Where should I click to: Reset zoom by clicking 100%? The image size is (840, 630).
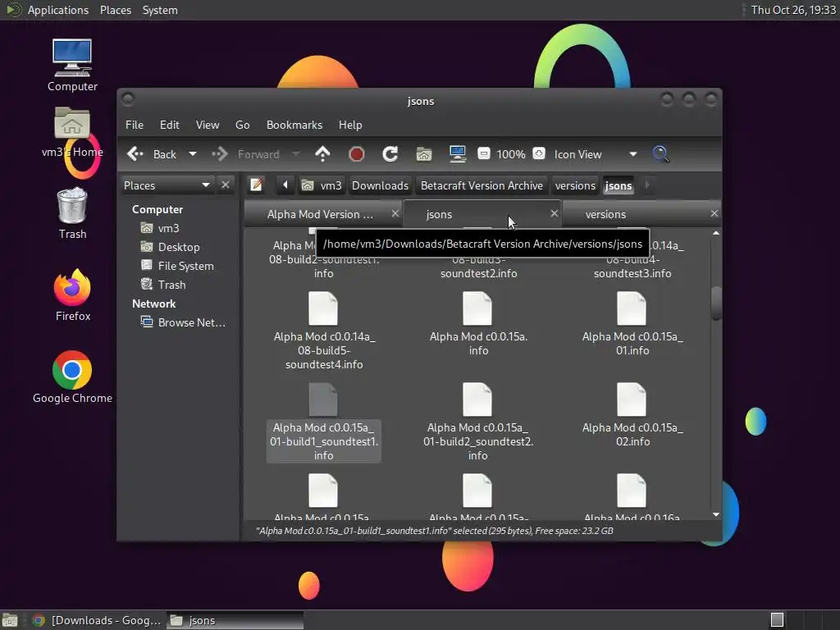510,154
